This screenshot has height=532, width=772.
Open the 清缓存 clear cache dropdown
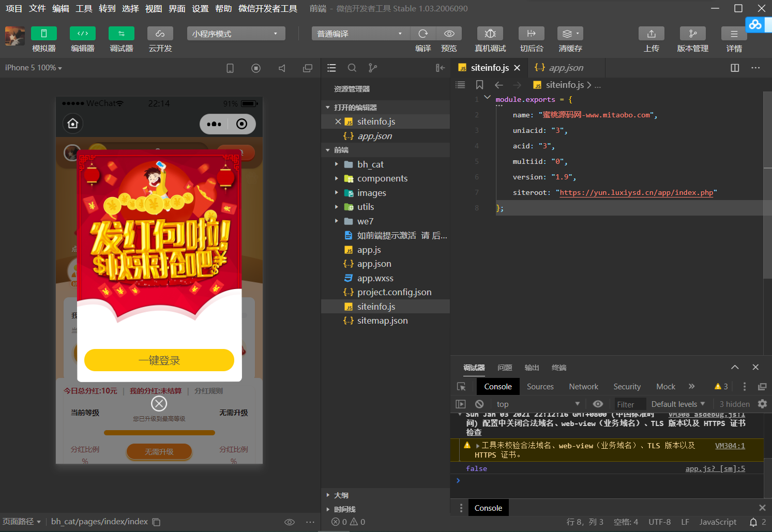pyautogui.click(x=570, y=34)
